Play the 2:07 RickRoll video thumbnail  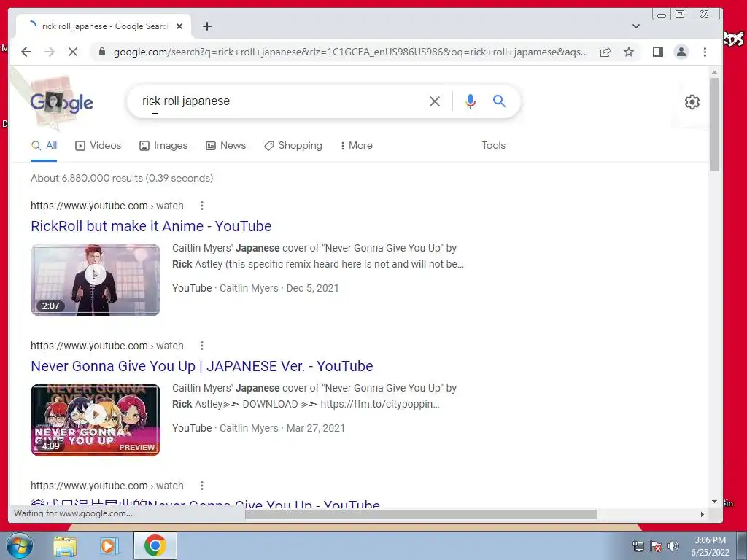click(x=96, y=280)
